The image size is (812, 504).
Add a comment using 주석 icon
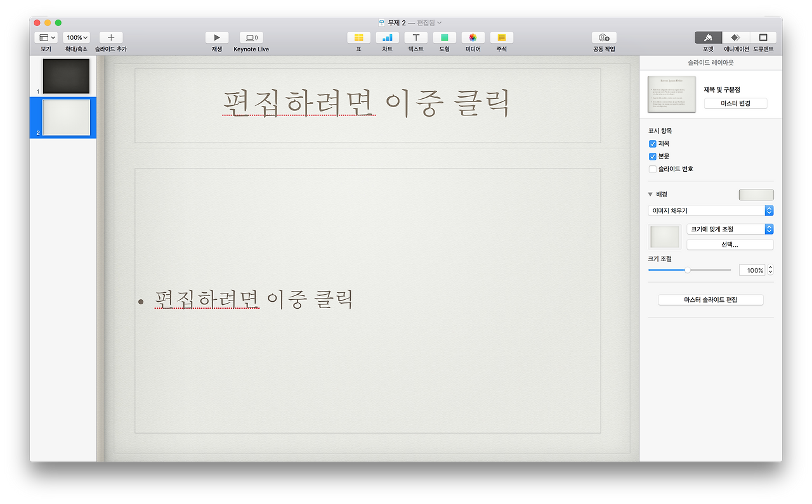501,37
